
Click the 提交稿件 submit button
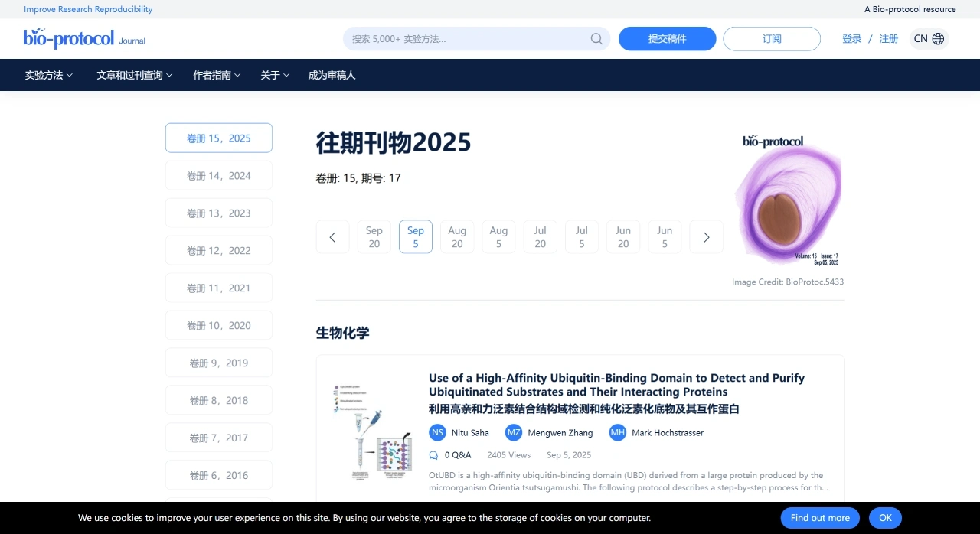pyautogui.click(x=667, y=38)
